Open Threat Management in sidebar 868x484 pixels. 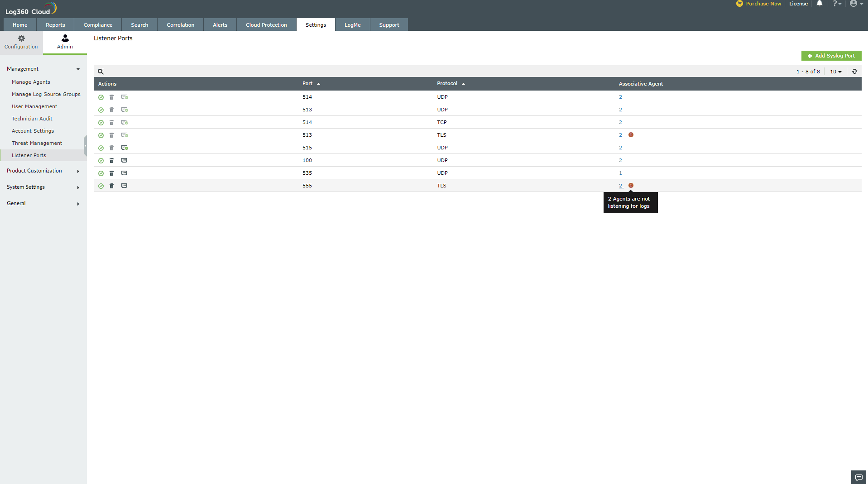[x=37, y=143]
